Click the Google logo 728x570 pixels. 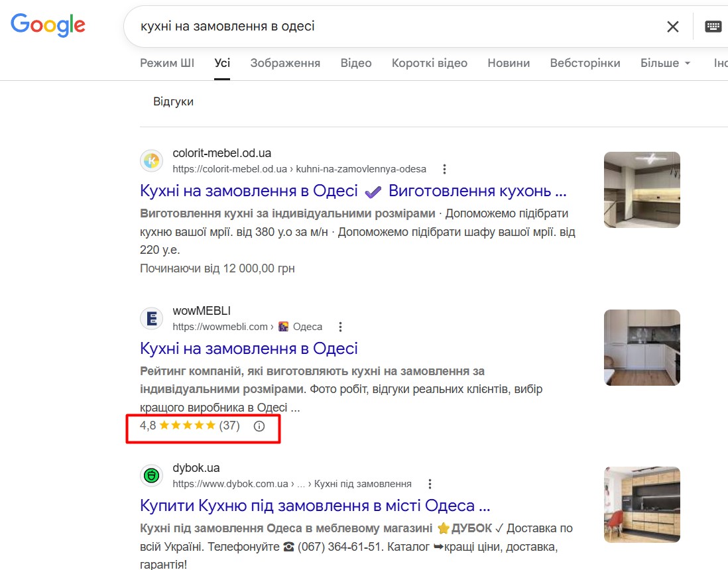(48, 25)
